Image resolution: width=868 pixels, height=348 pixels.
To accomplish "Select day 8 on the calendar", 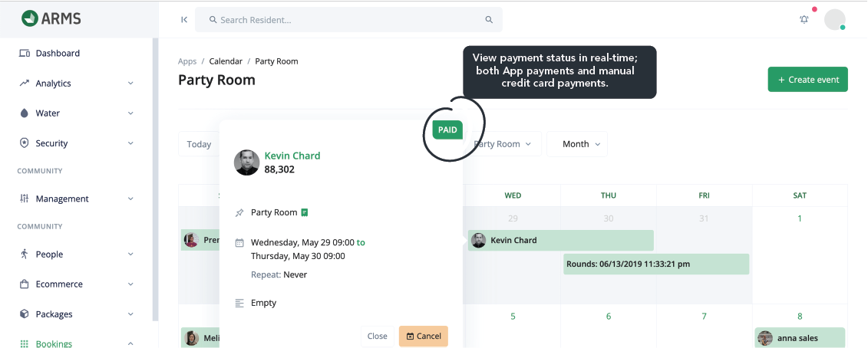I will (x=800, y=316).
